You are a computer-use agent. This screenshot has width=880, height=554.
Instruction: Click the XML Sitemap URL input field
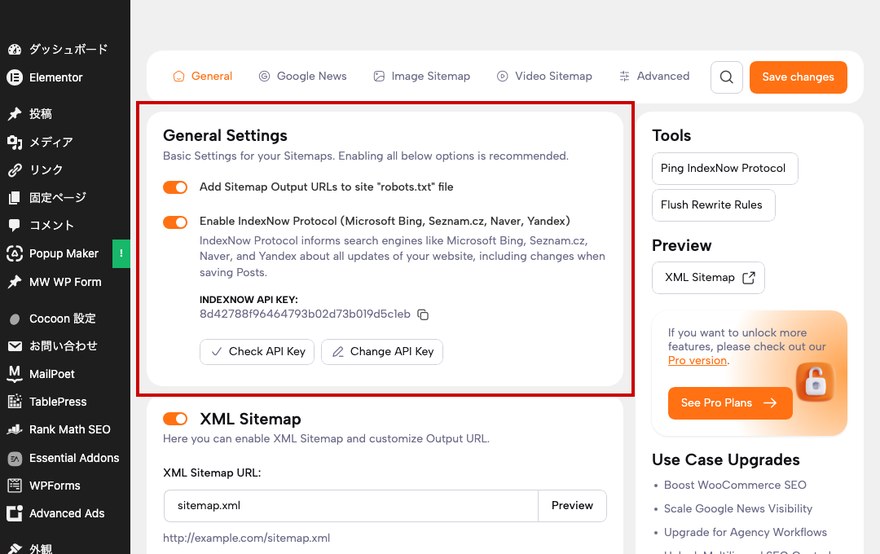(351, 506)
